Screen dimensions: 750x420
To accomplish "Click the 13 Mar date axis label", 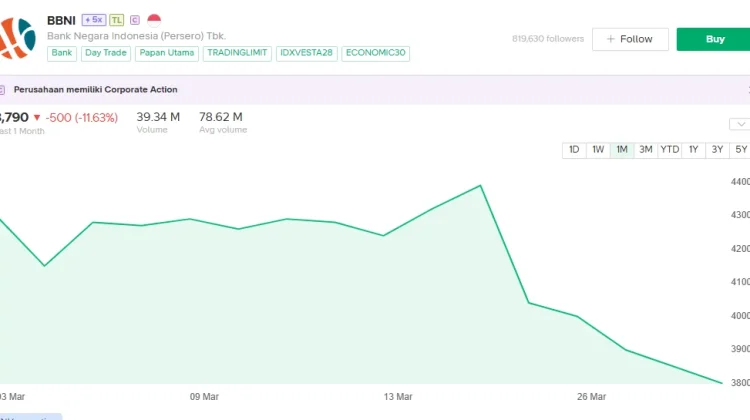I will click(398, 397).
